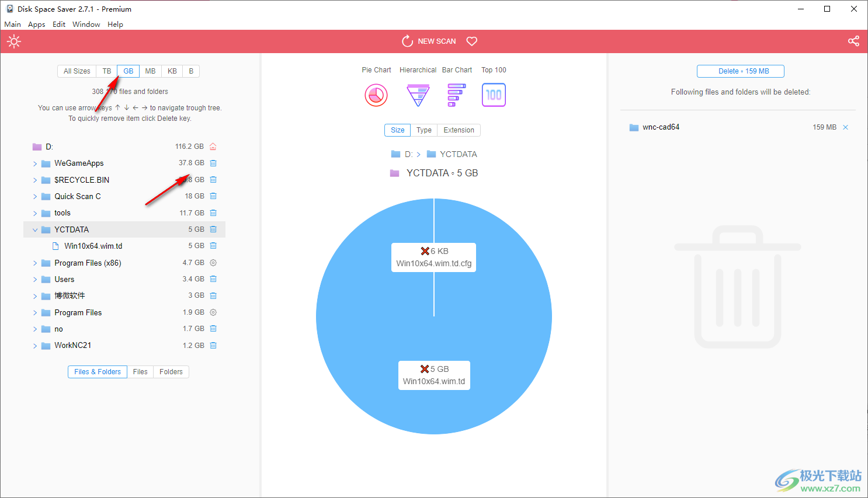
Task: Select the Bar Chart view icon
Action: pyautogui.click(x=456, y=95)
